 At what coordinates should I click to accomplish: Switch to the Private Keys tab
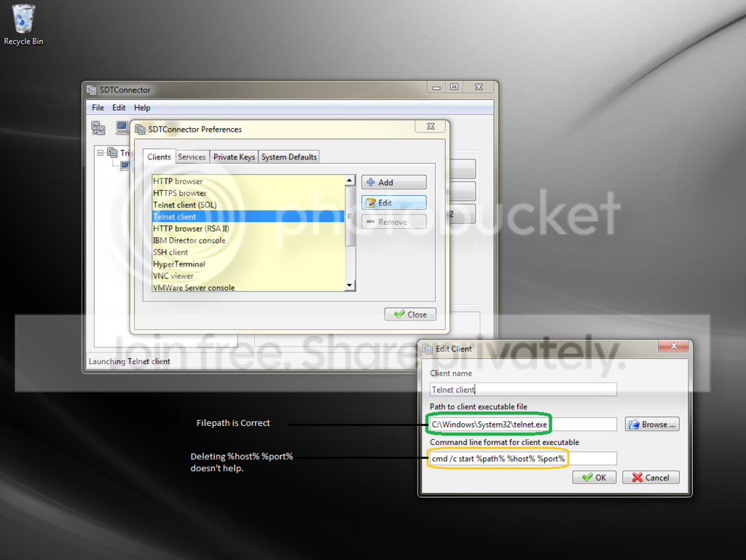[x=234, y=157]
